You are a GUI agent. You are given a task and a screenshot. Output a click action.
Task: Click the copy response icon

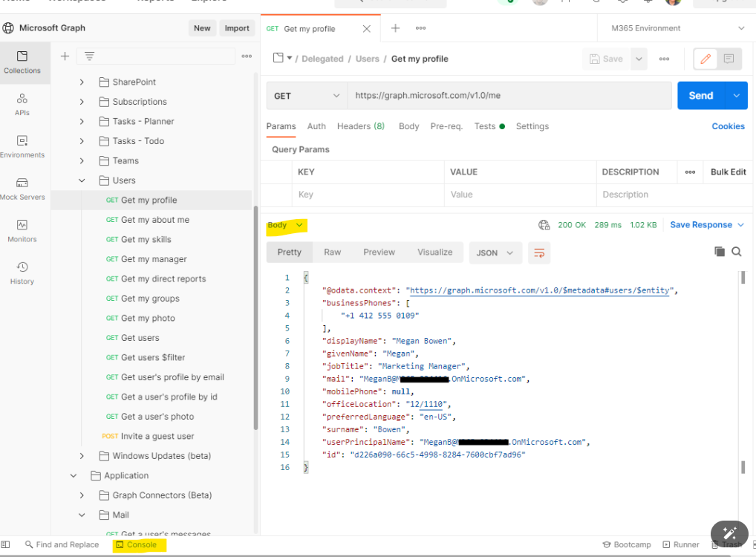720,251
